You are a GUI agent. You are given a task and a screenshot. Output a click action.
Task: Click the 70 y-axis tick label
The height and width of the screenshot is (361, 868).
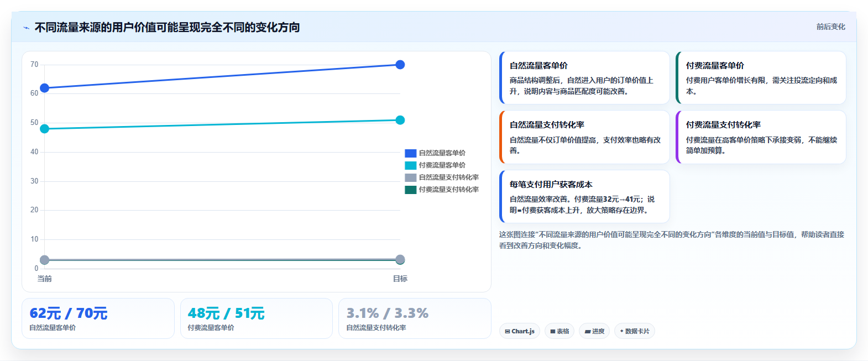[x=34, y=65]
